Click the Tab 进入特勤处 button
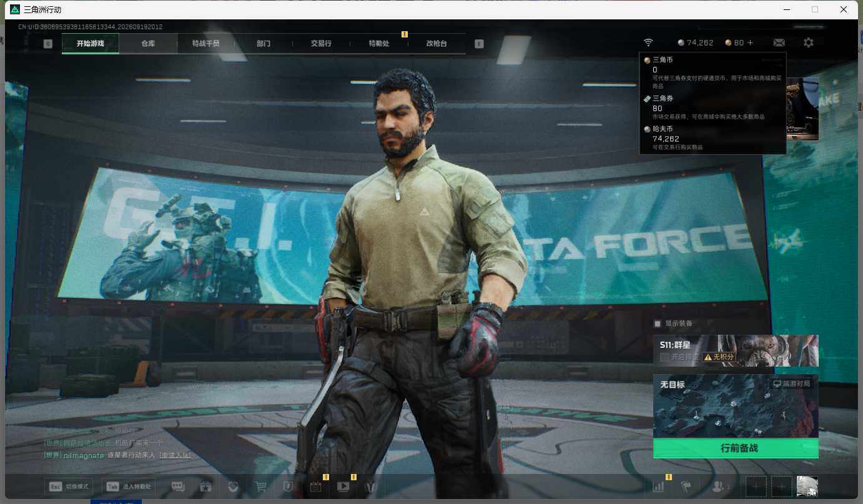This screenshot has height=504, width=863. [131, 487]
